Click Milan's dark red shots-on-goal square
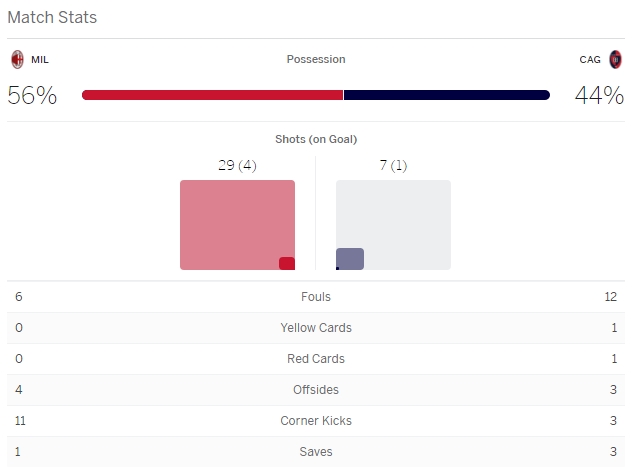 287,264
